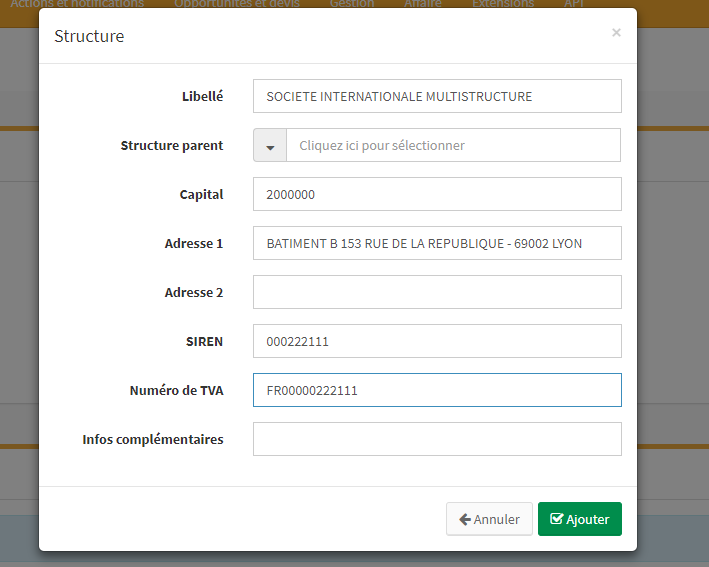Click the 'SIREN' label
Viewport: 709px width, 567px height.
(x=204, y=341)
